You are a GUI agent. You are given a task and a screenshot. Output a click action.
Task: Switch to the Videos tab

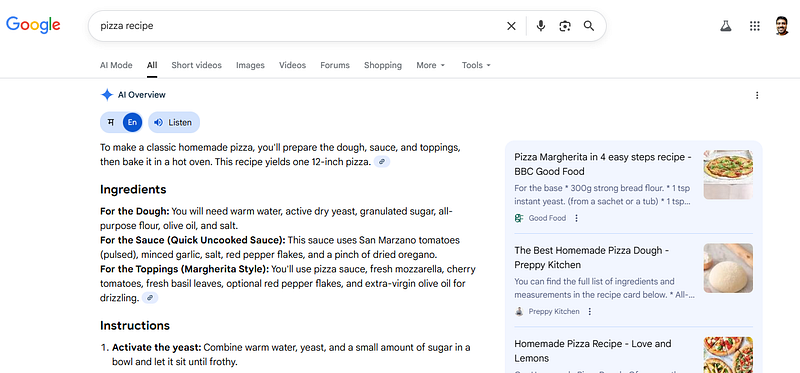pyautogui.click(x=292, y=65)
